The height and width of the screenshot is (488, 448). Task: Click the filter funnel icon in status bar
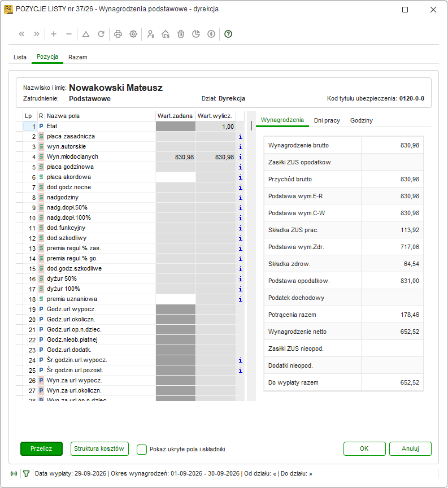[27, 474]
